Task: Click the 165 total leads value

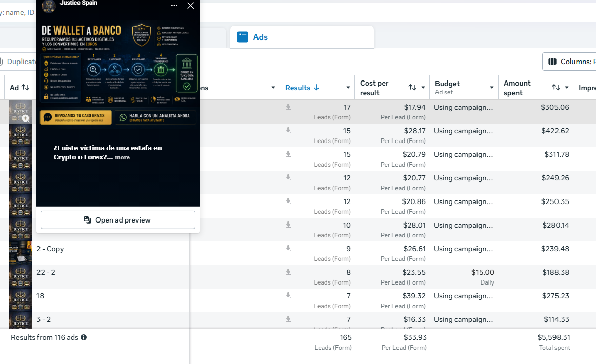Action: (346, 337)
